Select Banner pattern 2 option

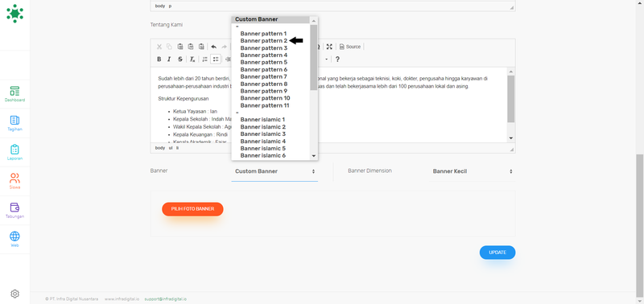(264, 41)
